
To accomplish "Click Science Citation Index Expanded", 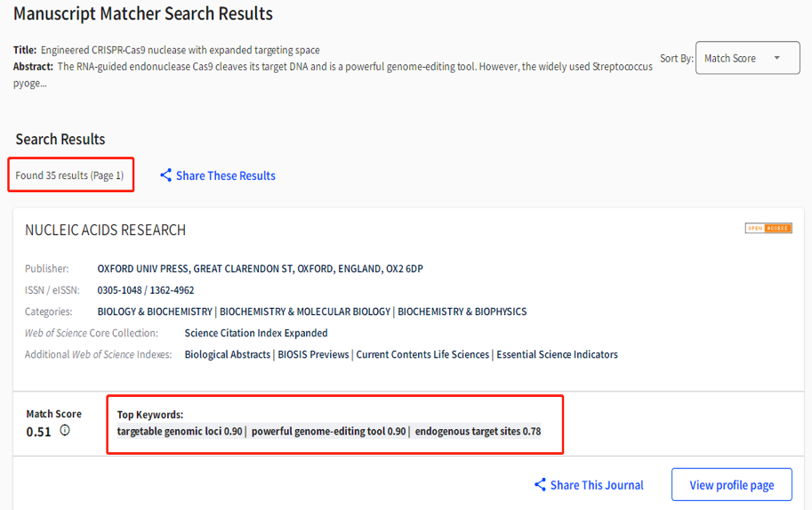I will pyautogui.click(x=256, y=333).
